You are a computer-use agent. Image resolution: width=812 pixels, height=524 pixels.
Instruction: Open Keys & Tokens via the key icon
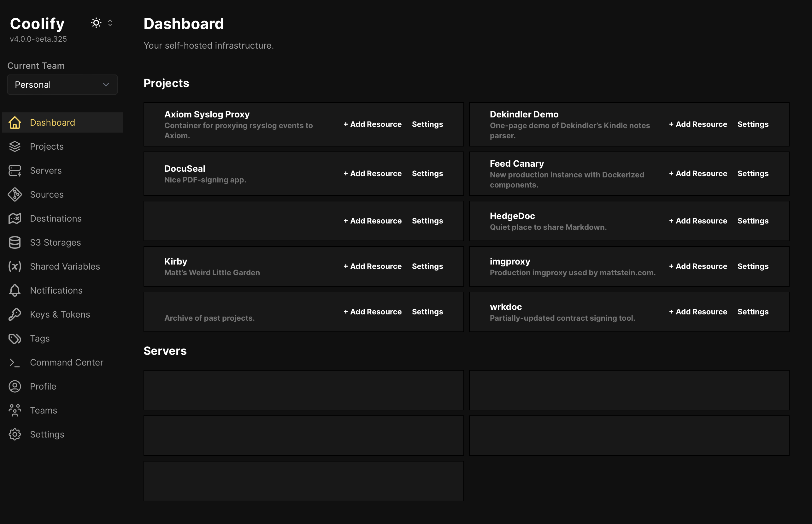coord(15,314)
